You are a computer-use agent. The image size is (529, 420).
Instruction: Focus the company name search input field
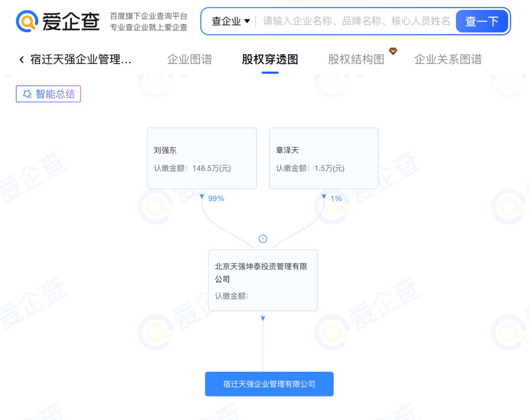click(x=356, y=21)
